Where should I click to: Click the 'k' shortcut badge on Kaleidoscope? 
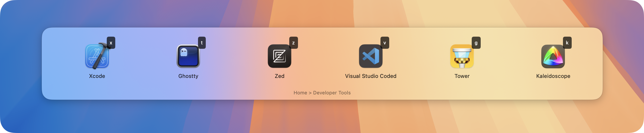(x=567, y=43)
